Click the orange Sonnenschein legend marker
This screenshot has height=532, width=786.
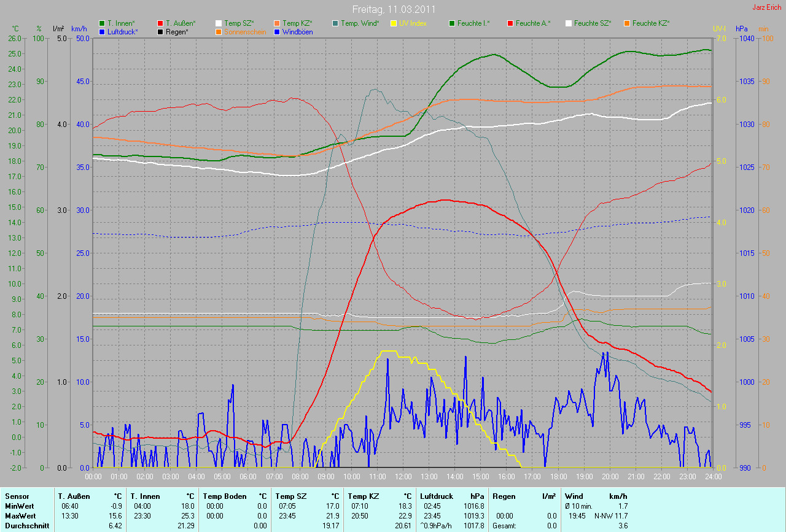coord(219,31)
